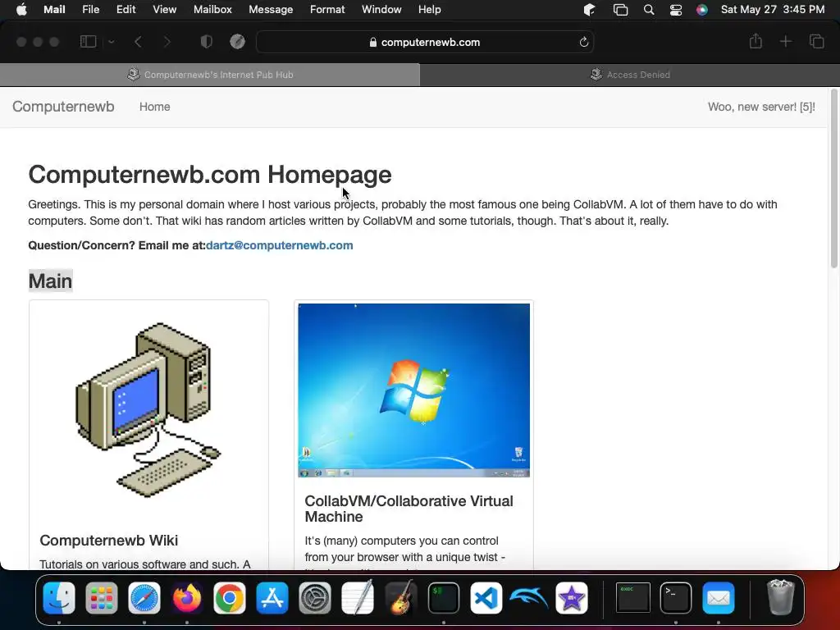
Task: Open Mail from the Dock
Action: click(719, 598)
